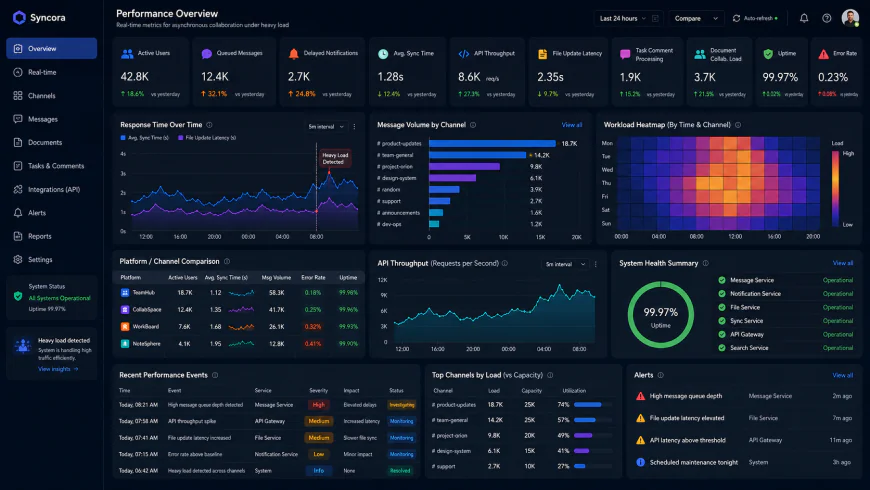Click the Message Service status check icon
This screenshot has width=870, height=490.
point(722,280)
